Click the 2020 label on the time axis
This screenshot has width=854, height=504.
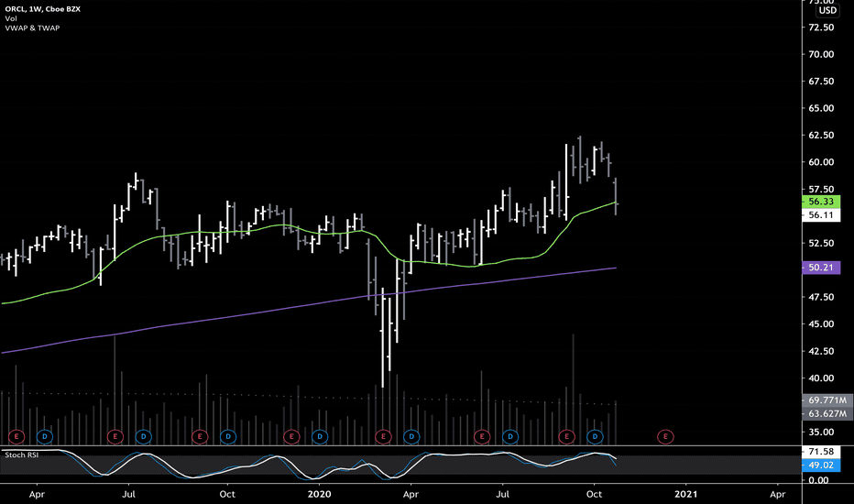(319, 494)
